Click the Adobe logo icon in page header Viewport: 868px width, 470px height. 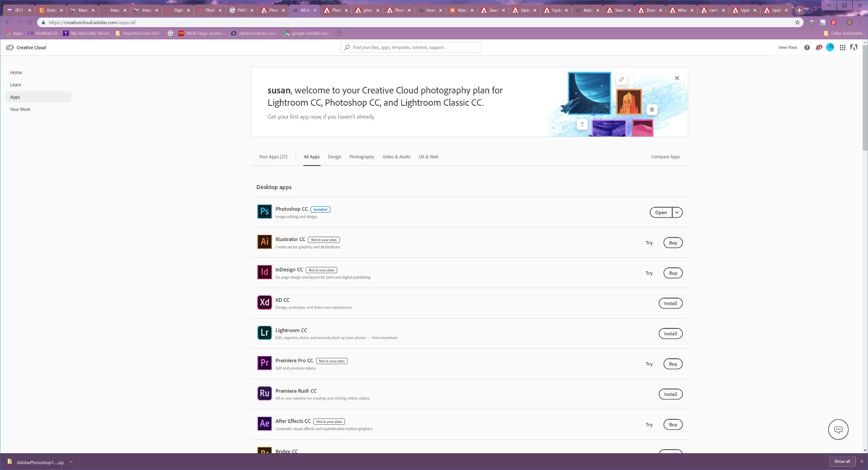[854, 47]
